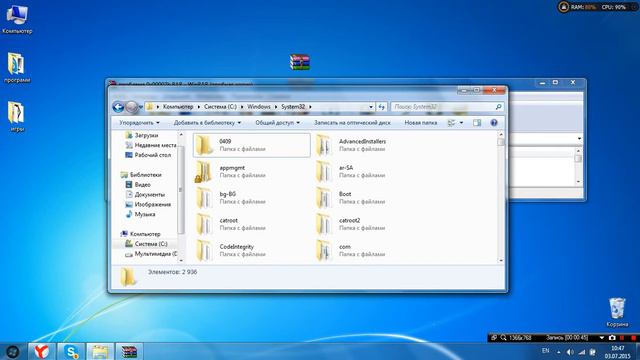Select the com folder icon
The height and width of the screenshot is (360, 640).
point(324,251)
